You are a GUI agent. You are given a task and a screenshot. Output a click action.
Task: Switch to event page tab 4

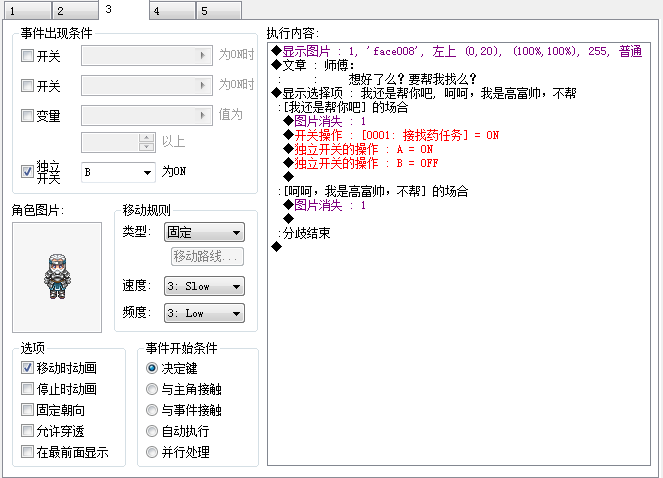point(172,11)
